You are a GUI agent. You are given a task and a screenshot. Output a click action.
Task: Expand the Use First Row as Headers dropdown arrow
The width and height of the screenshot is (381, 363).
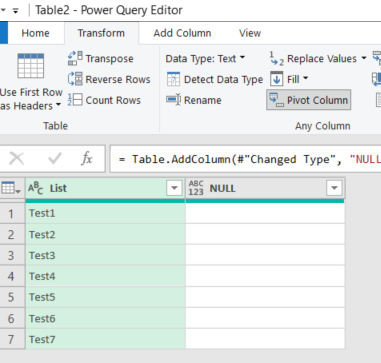[58, 105]
